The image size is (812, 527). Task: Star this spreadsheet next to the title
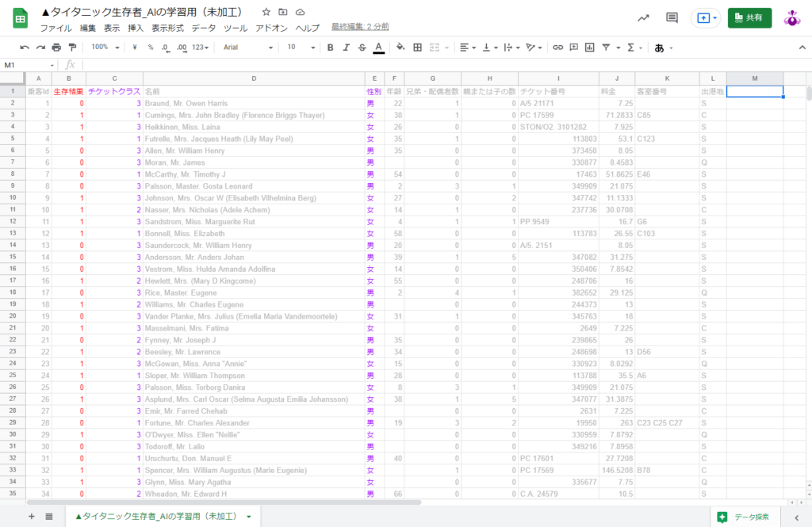266,12
